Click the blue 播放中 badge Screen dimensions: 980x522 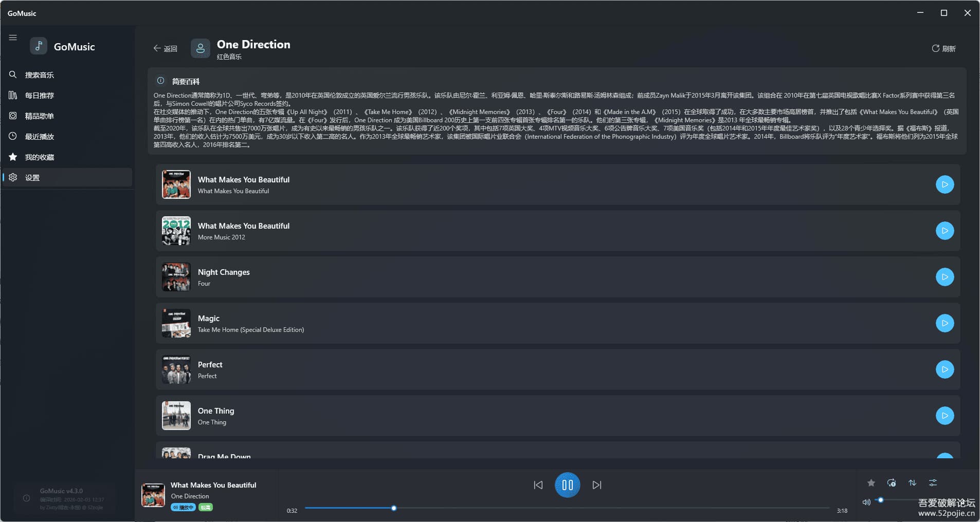pyautogui.click(x=183, y=508)
